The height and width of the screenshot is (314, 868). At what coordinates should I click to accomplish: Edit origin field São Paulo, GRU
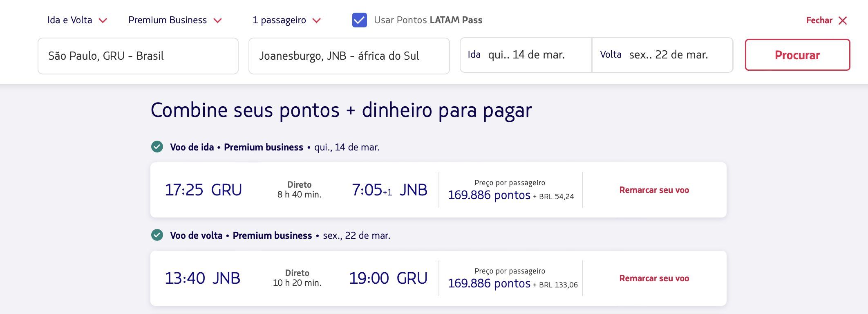(138, 56)
